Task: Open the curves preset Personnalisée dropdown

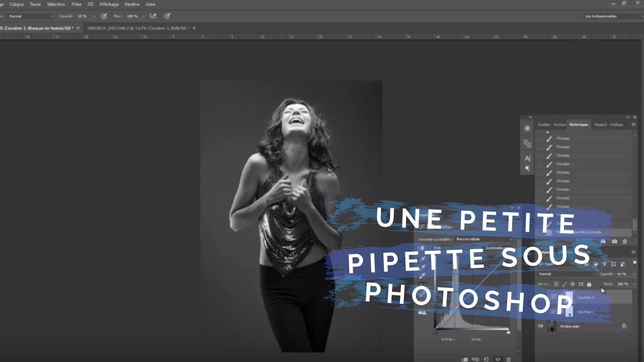Action: coord(484,239)
